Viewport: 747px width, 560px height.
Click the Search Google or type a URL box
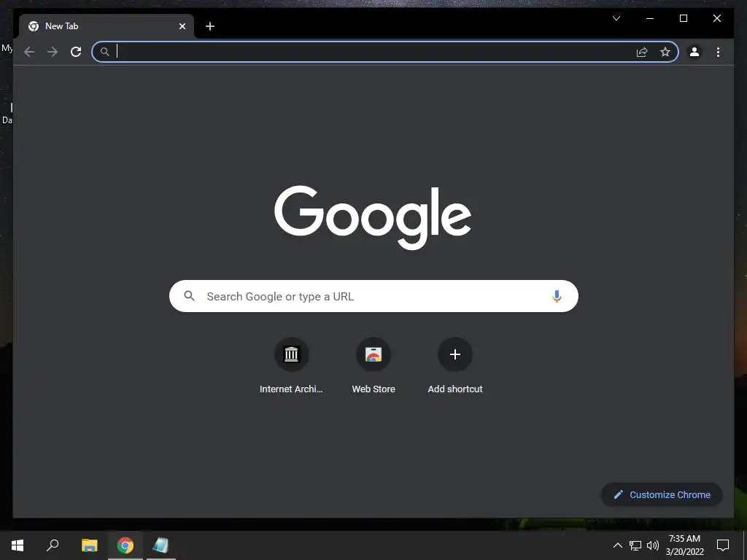(x=373, y=296)
